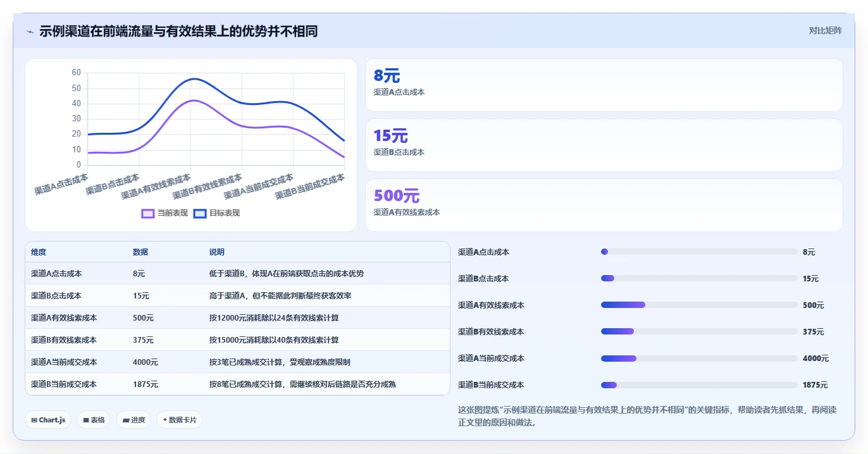Click the lightning icon beside the title
Image resolution: width=868 pixels, height=454 pixels.
(30, 32)
